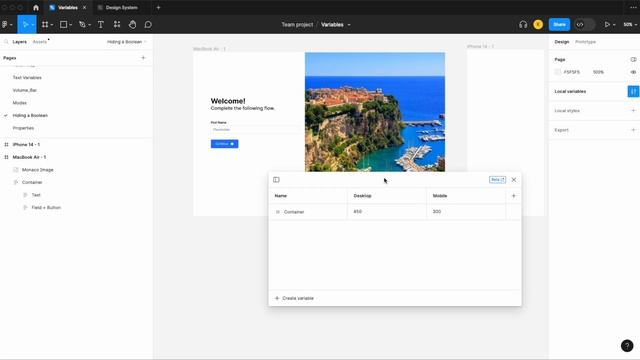The image size is (640, 360).
Task: Select the Frame tool
Action: 45,24
